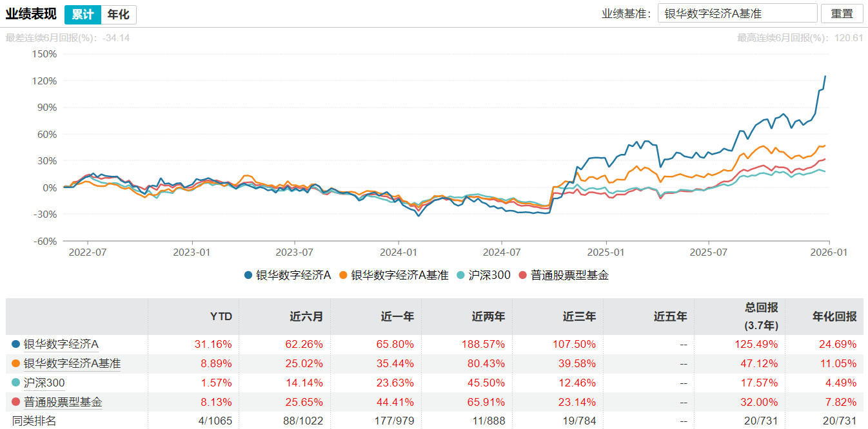Click the 业绩基准 input field

tap(738, 14)
